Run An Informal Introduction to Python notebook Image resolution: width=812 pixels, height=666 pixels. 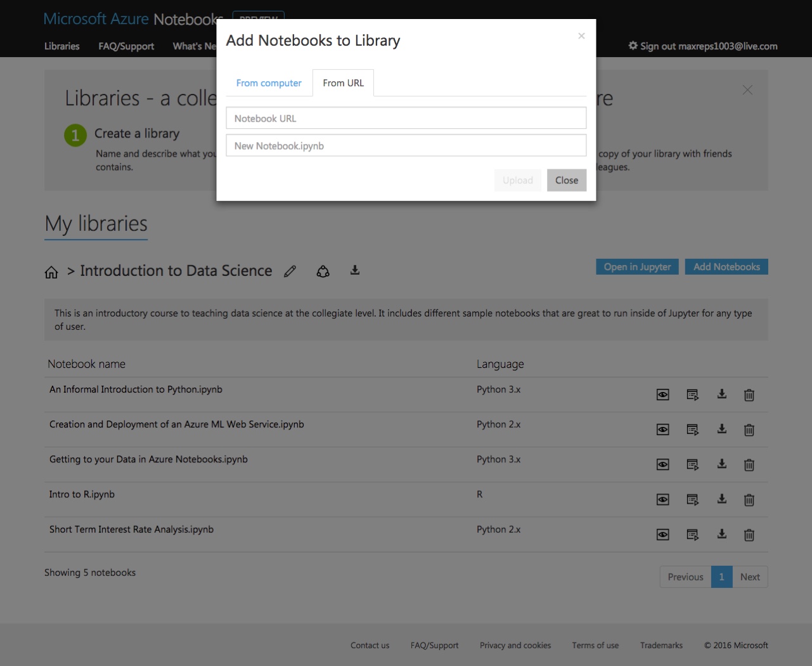(692, 395)
